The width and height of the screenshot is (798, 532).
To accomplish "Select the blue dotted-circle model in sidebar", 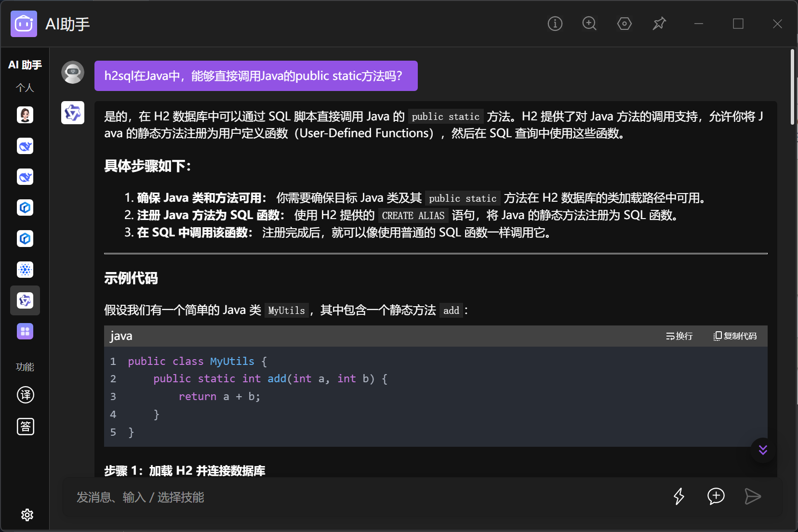I will [x=25, y=270].
